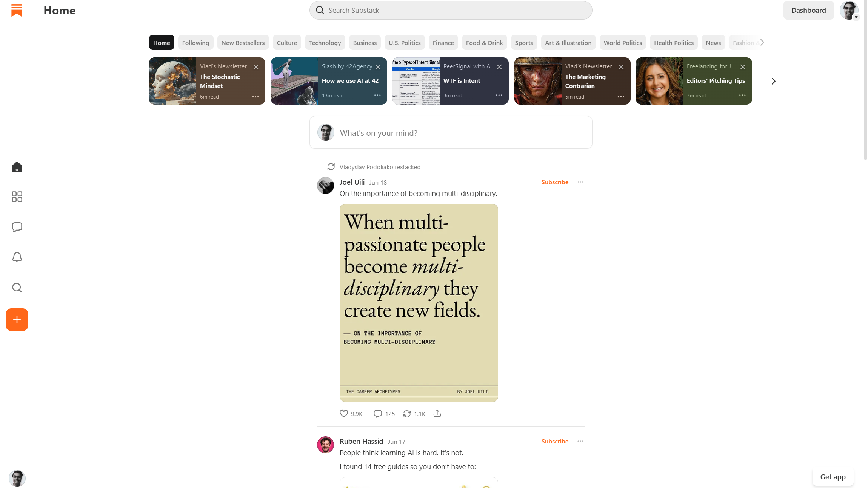Open the profile avatar at sidebar bottom
The width and height of the screenshot is (868, 488).
coord(17,478)
